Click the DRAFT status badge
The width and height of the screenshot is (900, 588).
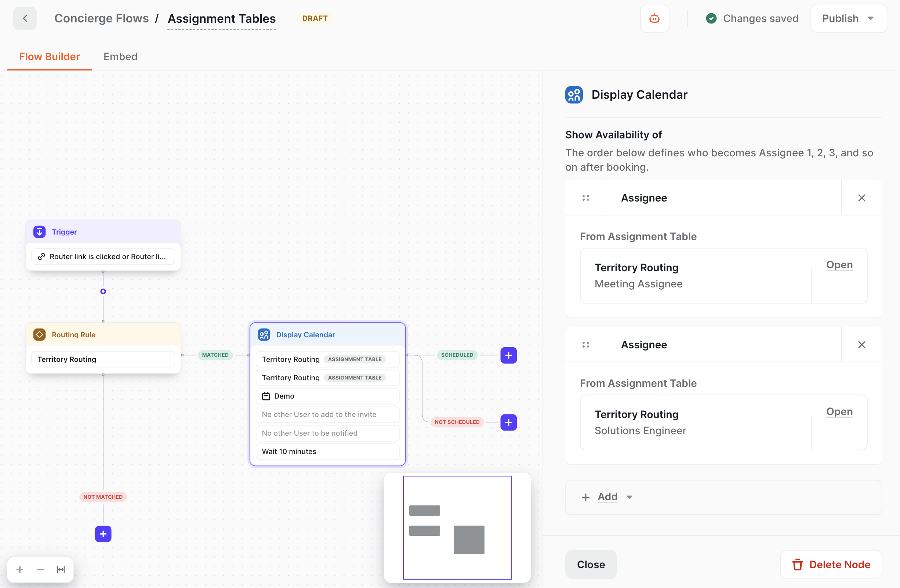click(315, 18)
